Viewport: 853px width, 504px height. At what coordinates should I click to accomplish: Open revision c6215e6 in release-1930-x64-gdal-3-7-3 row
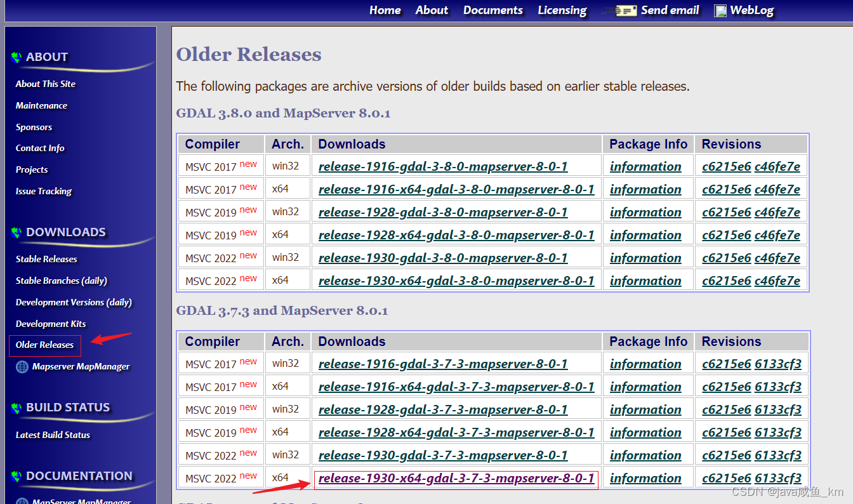coord(727,478)
